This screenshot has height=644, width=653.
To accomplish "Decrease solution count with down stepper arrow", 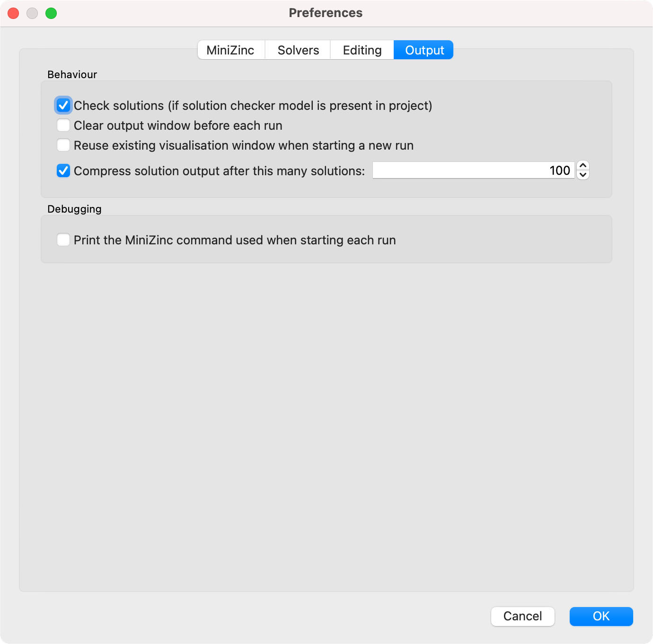I will tap(583, 175).
